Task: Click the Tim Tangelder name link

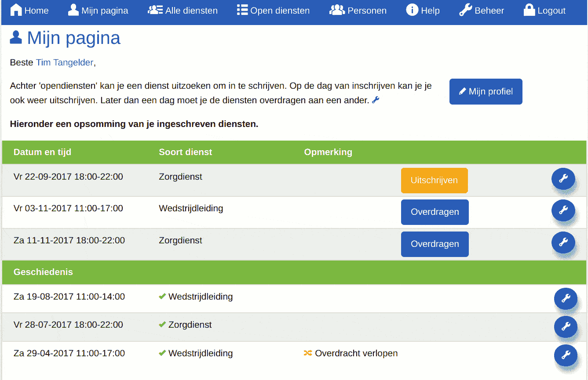Action: coord(64,62)
